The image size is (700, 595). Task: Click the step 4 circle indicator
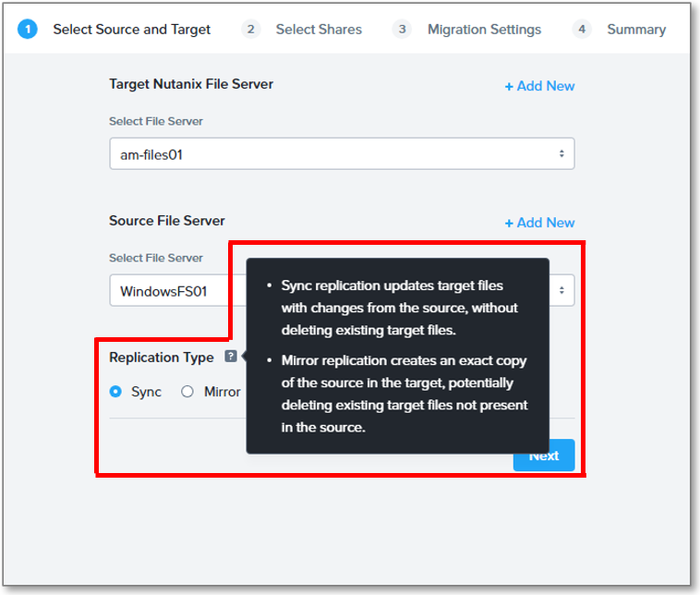(x=582, y=30)
